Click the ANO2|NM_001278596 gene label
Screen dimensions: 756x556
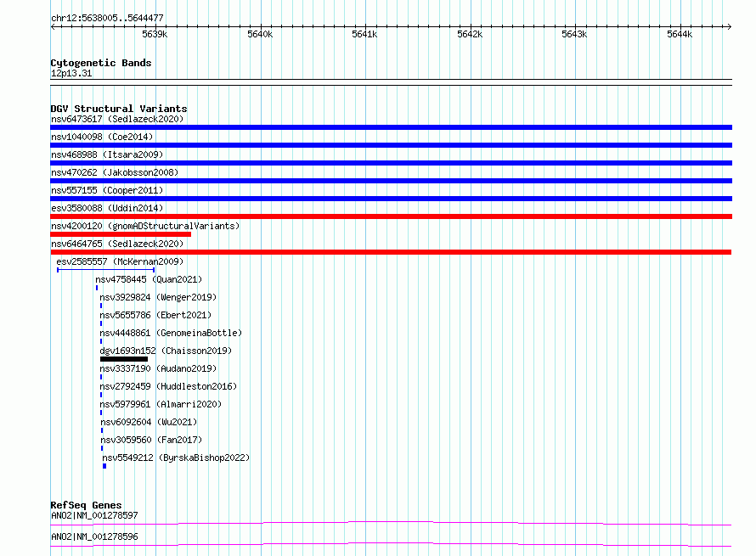tap(94, 536)
